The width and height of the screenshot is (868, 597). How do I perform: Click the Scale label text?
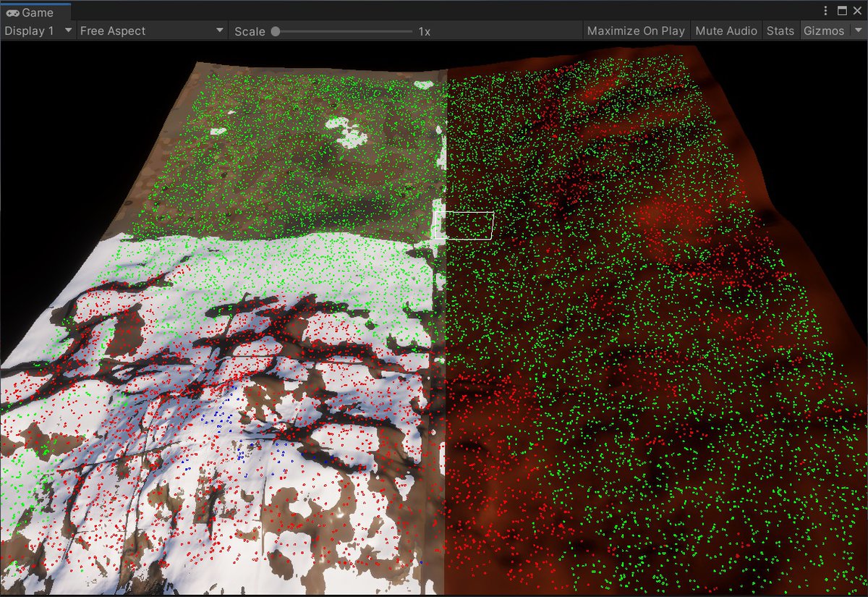pyautogui.click(x=250, y=31)
